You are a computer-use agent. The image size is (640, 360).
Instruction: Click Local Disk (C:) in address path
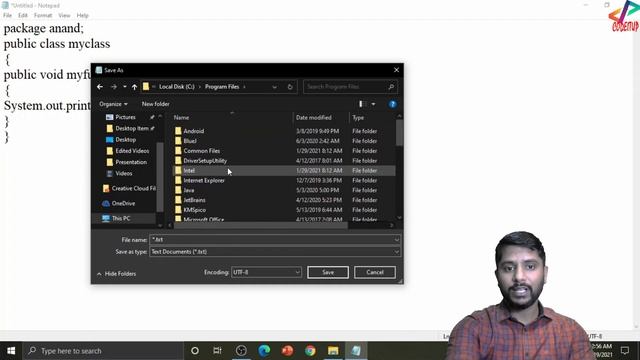click(x=176, y=87)
